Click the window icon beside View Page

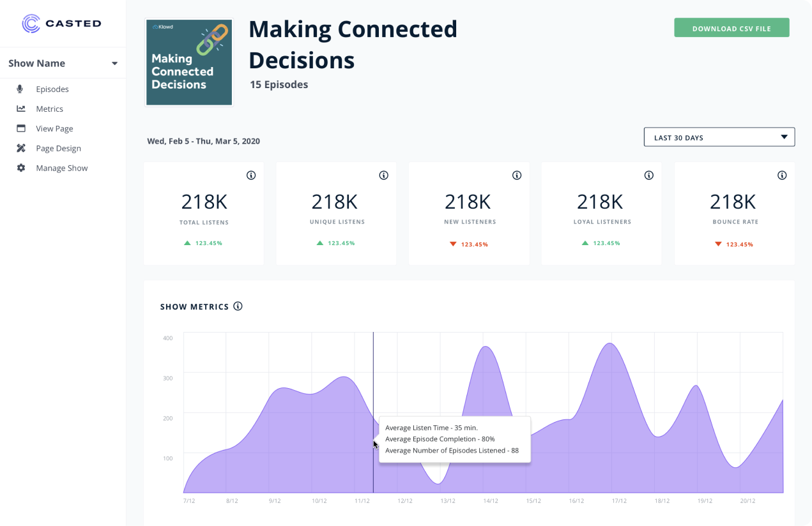coord(21,128)
